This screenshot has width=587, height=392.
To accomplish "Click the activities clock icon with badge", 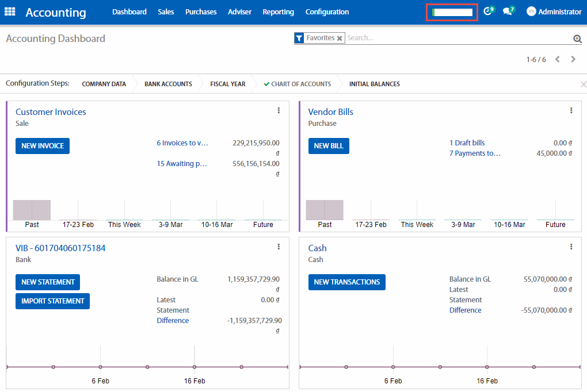I will tap(488, 11).
